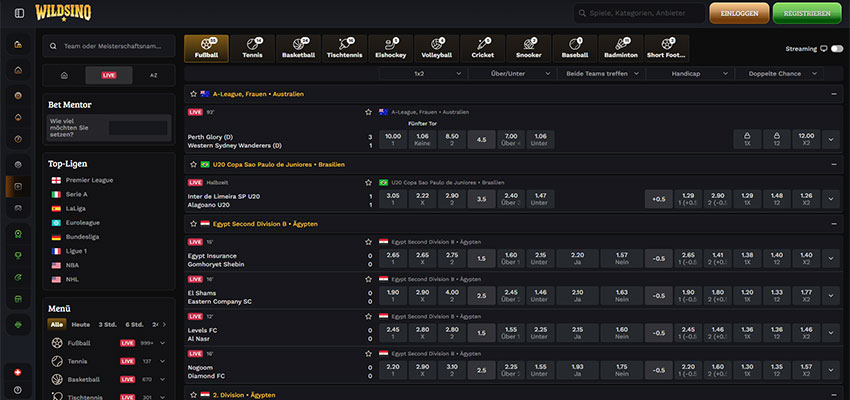Collapse the Egypt Second Division B section
850x400 pixels.
[x=834, y=223]
